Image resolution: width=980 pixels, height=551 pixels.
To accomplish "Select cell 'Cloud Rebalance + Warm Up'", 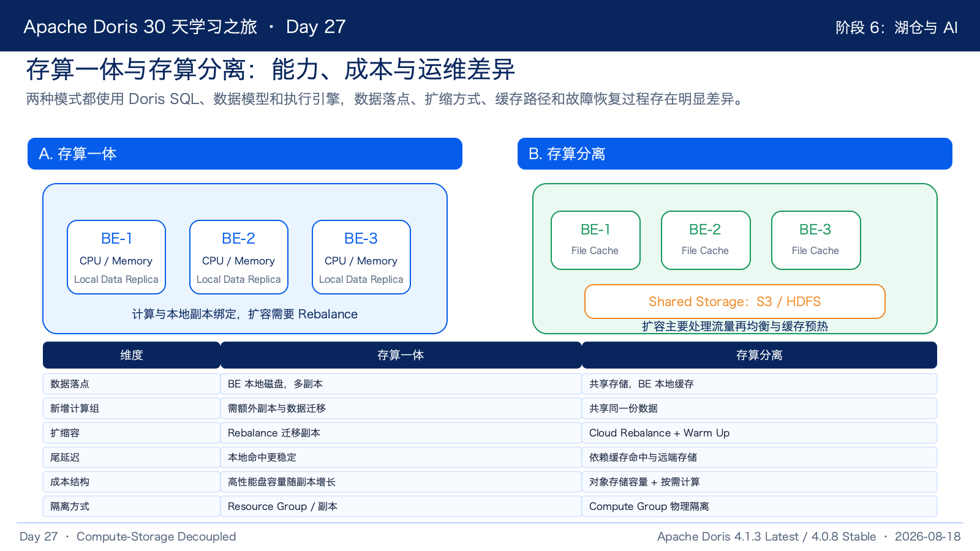I will click(759, 433).
